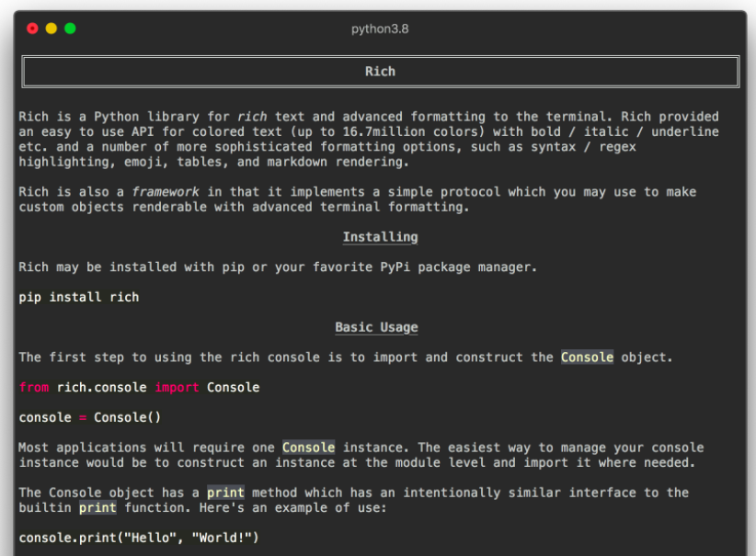This screenshot has height=556, width=756.
Task: Click the italic word rich in the intro
Action: point(252,117)
